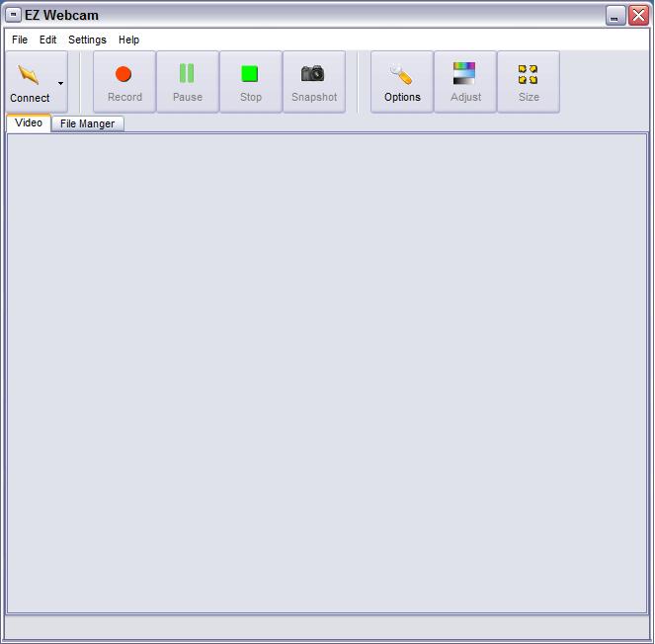Open the Adjust color settings
Screen dimensions: 655x644
(465, 82)
